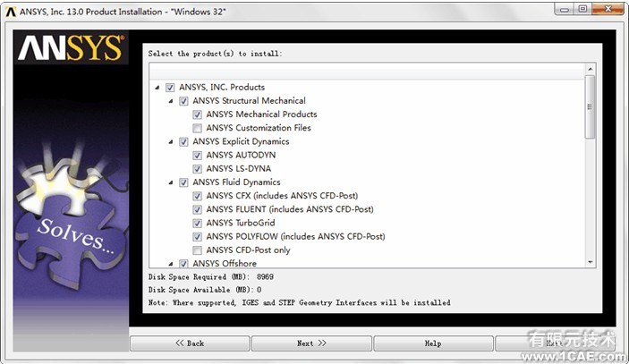Click the product list scroll up arrow

(591, 69)
